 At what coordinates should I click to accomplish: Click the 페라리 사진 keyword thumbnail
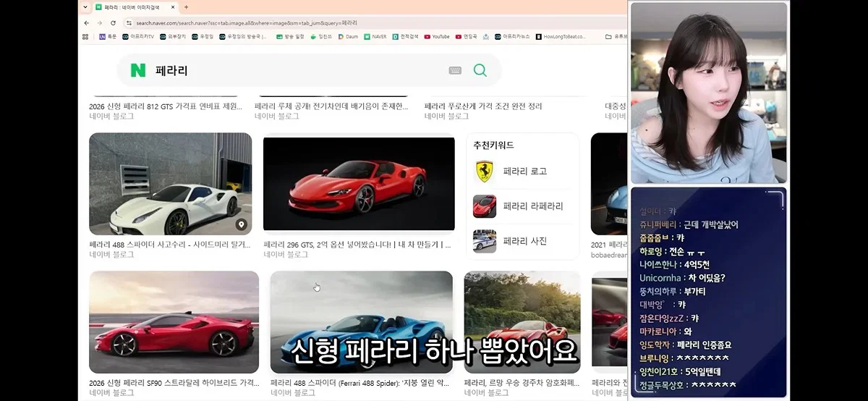tap(485, 241)
